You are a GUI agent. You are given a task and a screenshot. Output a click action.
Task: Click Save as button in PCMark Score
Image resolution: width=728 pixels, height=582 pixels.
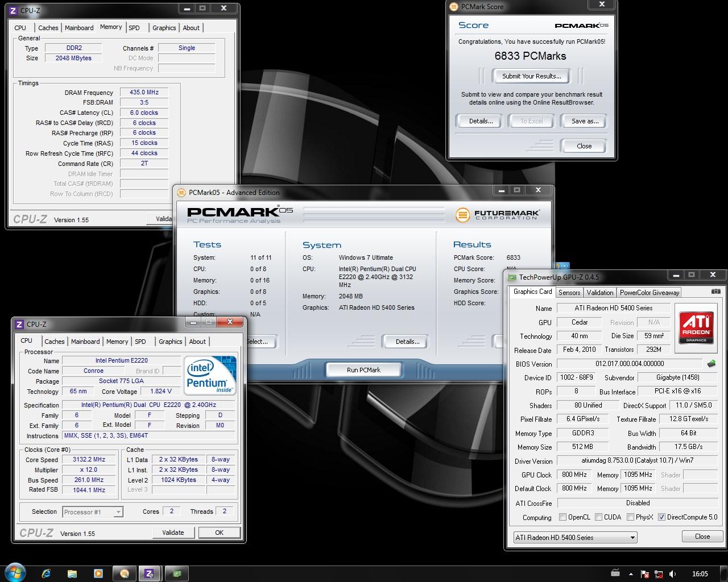tap(585, 121)
